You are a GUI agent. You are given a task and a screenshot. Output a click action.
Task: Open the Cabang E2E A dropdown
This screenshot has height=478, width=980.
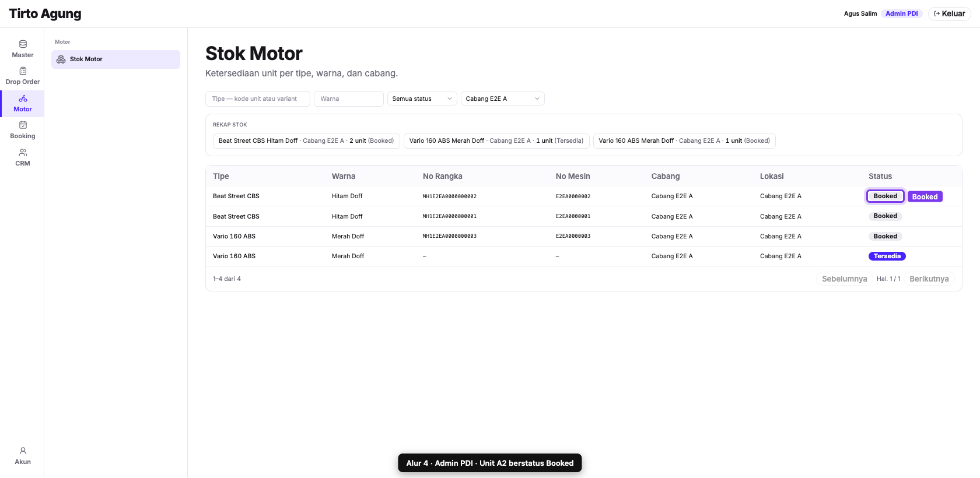(503, 99)
